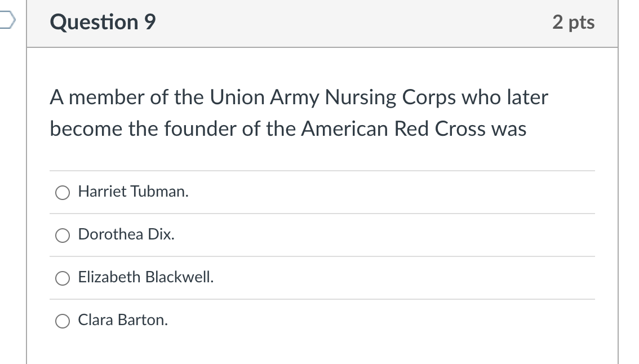639x364 pixels.
Task: Click the word 'founder' in the question
Action: coord(201,129)
